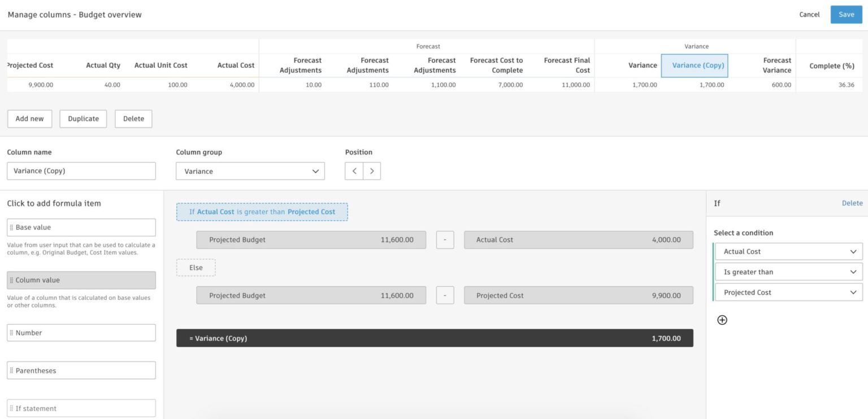
Task: Duplicate the selected column
Action: (x=83, y=119)
